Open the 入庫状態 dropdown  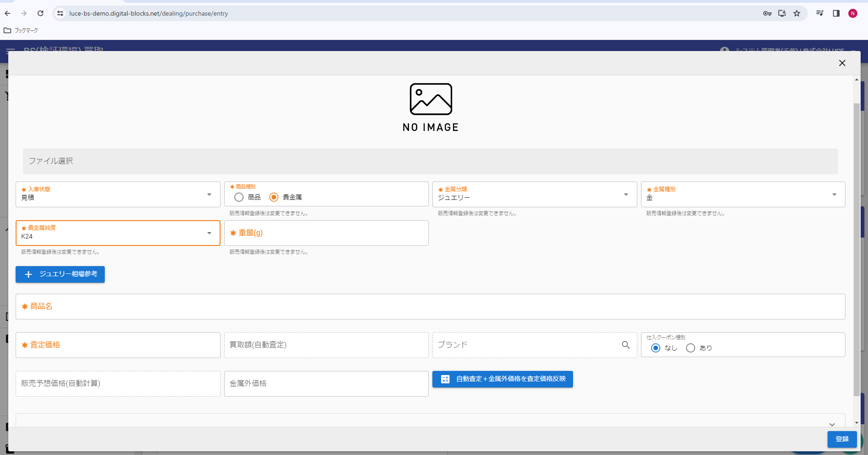pyautogui.click(x=118, y=194)
